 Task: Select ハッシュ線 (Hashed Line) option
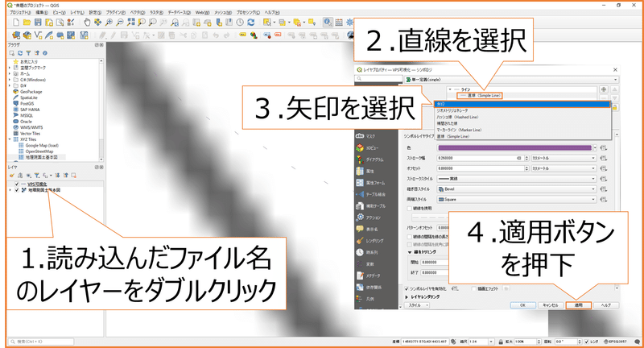point(522,117)
